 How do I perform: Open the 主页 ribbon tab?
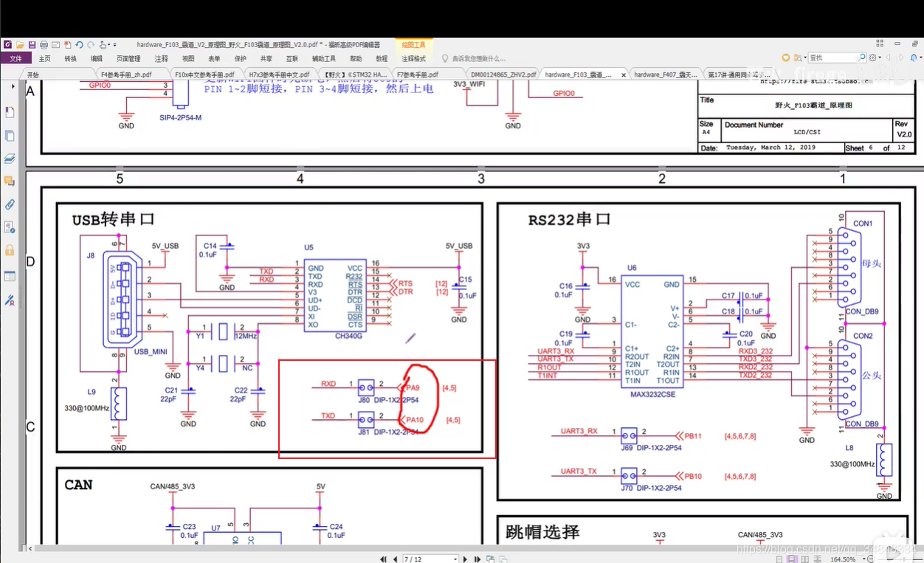click(x=45, y=59)
